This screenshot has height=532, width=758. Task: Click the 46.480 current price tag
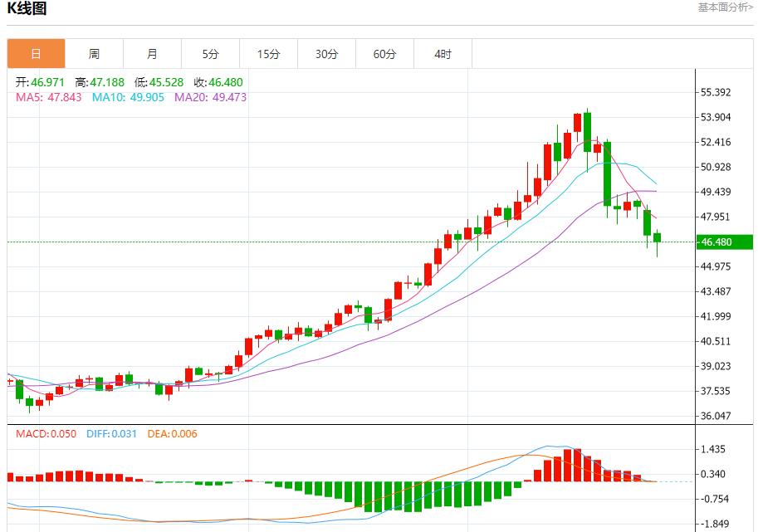pyautogui.click(x=721, y=242)
